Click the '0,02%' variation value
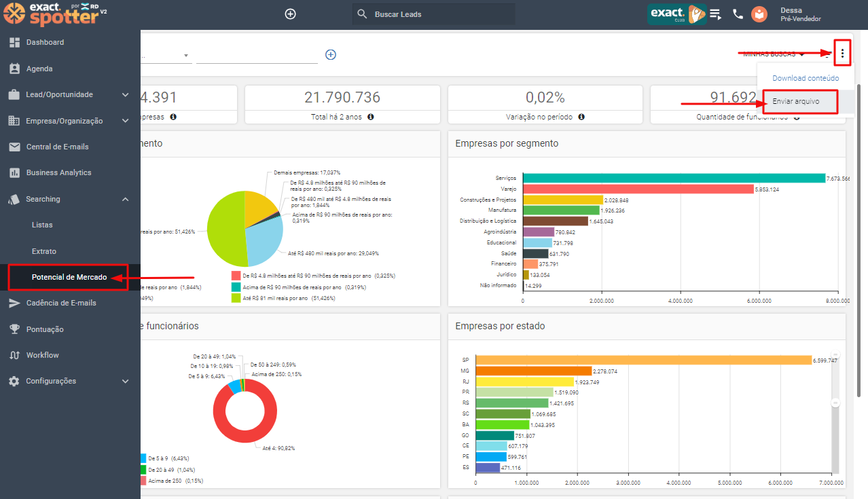 click(545, 97)
